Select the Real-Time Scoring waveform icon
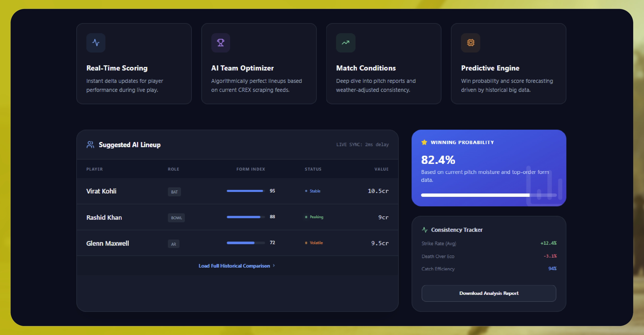644x335 pixels. click(96, 43)
